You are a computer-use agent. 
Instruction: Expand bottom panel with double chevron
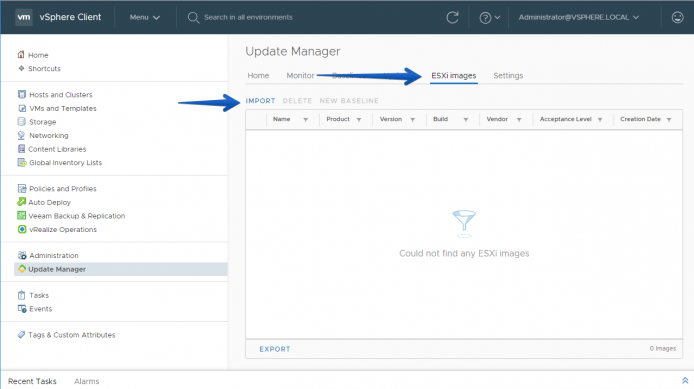(x=685, y=381)
